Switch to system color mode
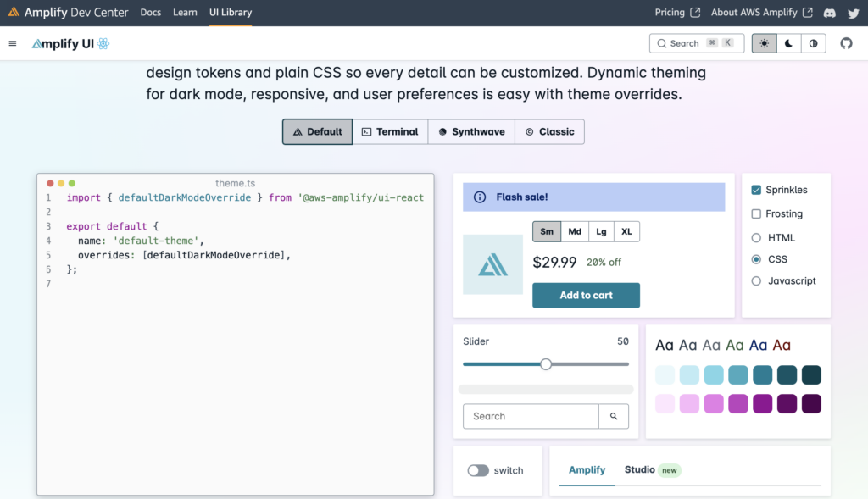Screen dimensions: 868x499 (813, 43)
